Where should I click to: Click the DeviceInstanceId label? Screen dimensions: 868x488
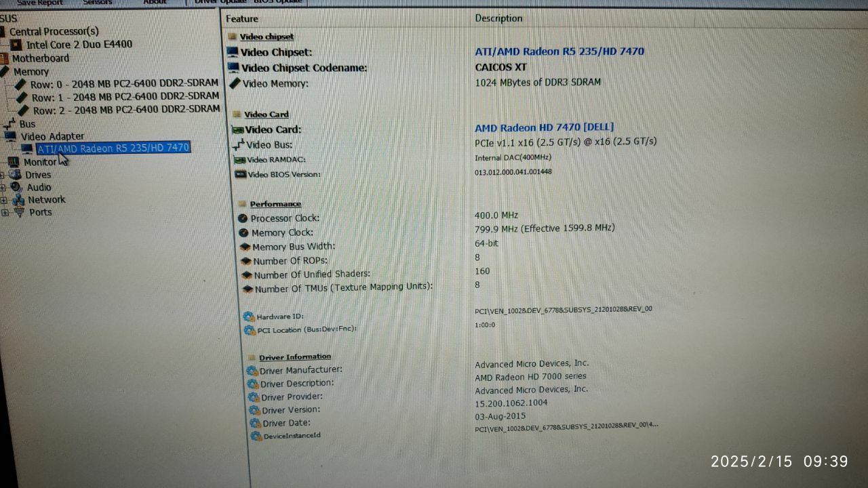coord(292,436)
